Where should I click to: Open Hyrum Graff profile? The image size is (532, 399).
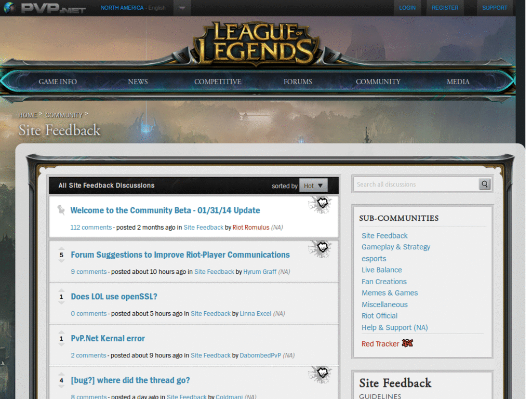[260, 272]
